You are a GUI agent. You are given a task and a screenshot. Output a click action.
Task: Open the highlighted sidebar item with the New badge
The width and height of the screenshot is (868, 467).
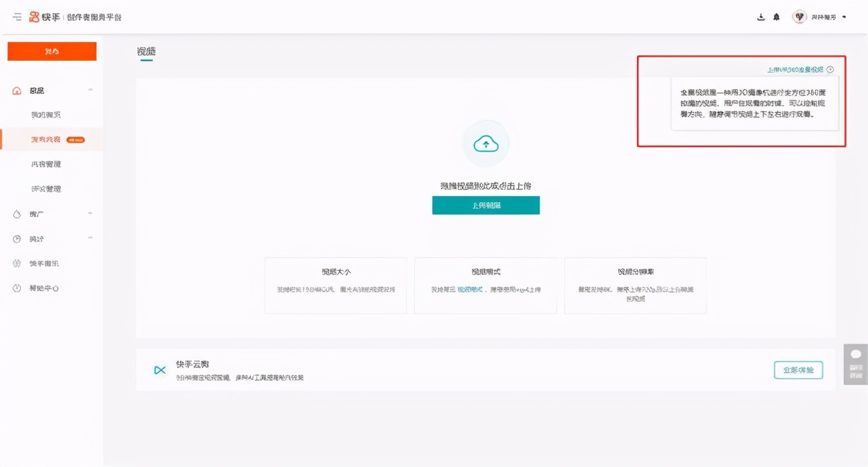pyautogui.click(x=51, y=138)
